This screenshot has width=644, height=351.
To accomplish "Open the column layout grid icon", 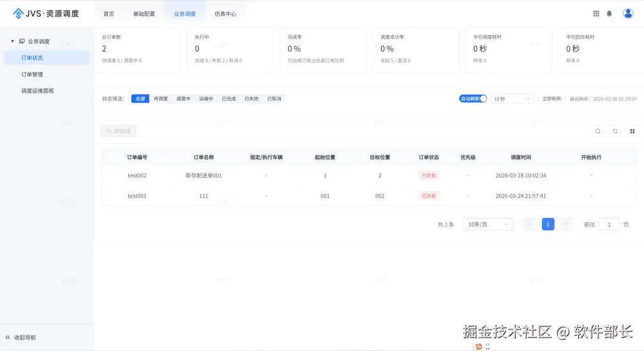I will tap(631, 131).
